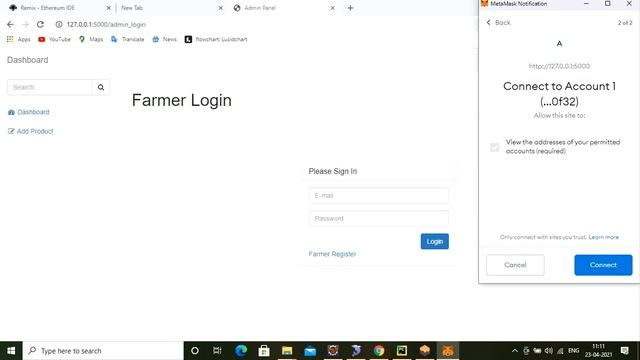Focus the E-mail input field
The image size is (640, 360).
379,196
